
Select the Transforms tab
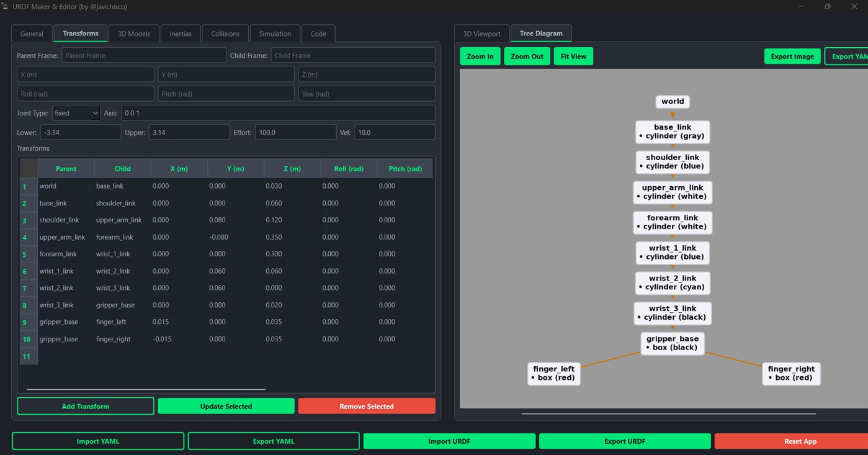[x=81, y=34]
